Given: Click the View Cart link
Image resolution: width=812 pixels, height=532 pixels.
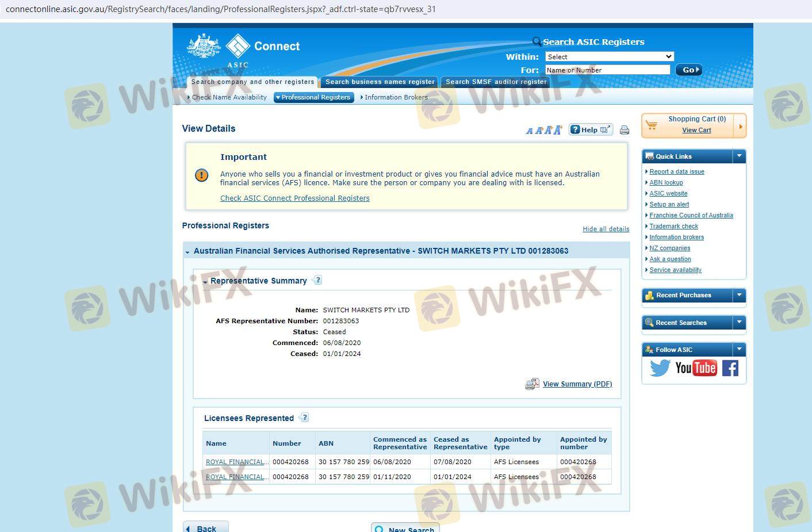Looking at the screenshot, I should pyautogui.click(x=696, y=130).
